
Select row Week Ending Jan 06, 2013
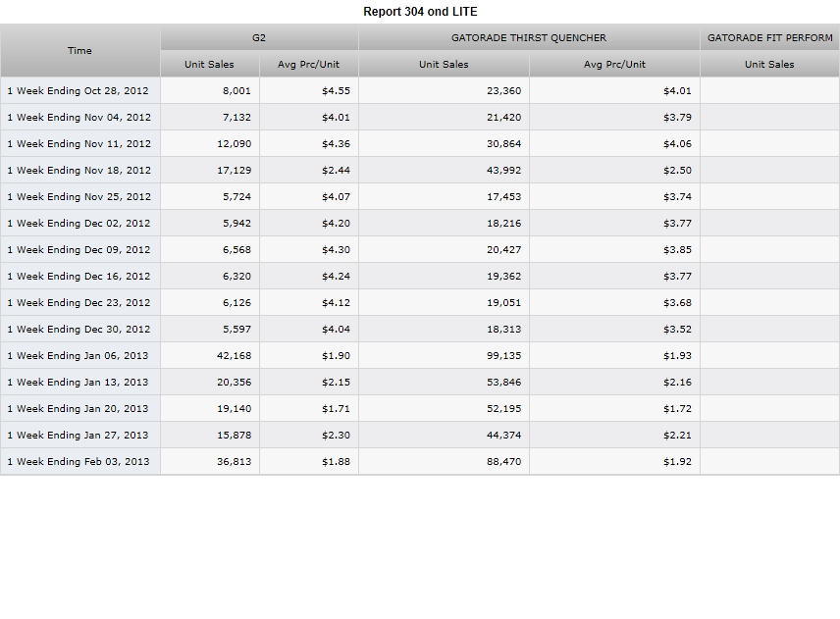pos(420,355)
